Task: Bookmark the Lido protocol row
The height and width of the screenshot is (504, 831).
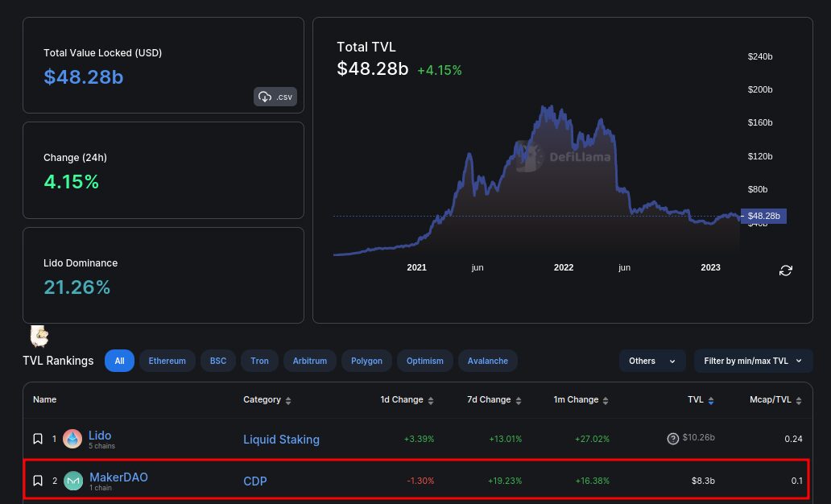Action: point(38,439)
